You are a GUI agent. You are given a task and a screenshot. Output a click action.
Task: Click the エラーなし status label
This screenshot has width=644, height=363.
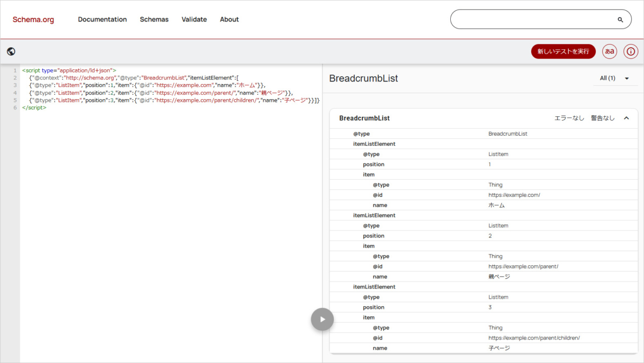569,118
